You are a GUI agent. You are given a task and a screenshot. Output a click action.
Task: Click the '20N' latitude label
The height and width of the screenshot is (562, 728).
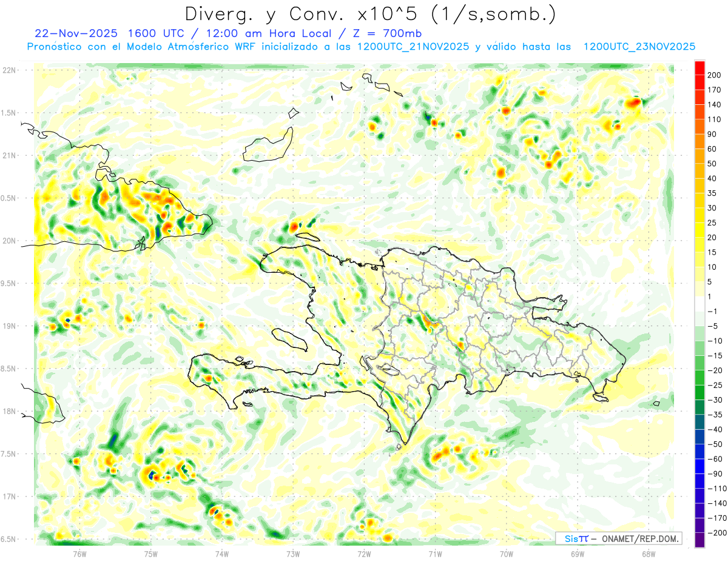pyautogui.click(x=9, y=241)
